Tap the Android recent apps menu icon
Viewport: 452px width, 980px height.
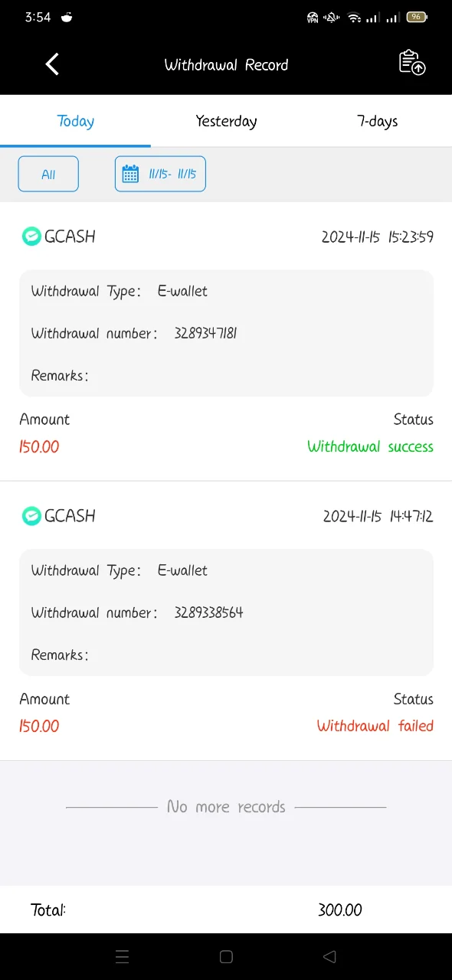(x=122, y=956)
